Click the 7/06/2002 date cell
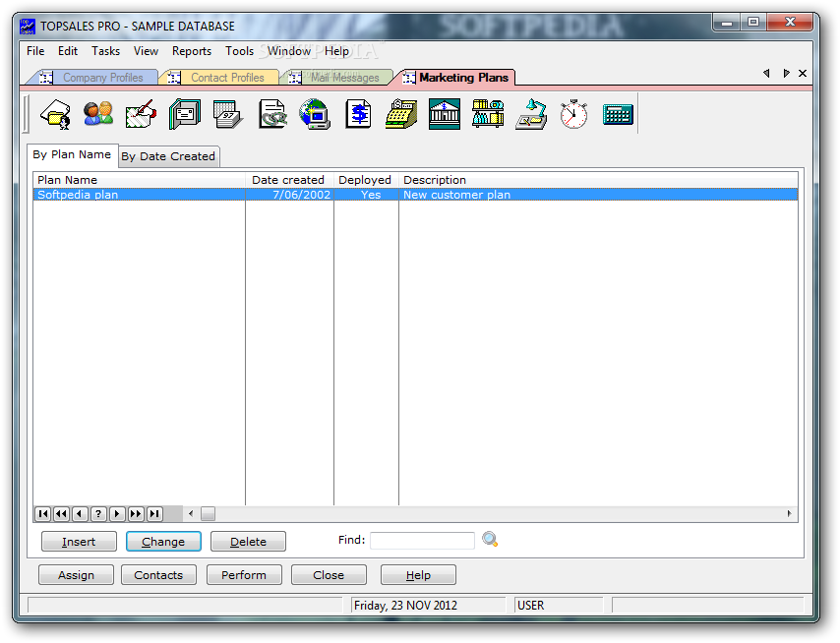 [x=302, y=195]
